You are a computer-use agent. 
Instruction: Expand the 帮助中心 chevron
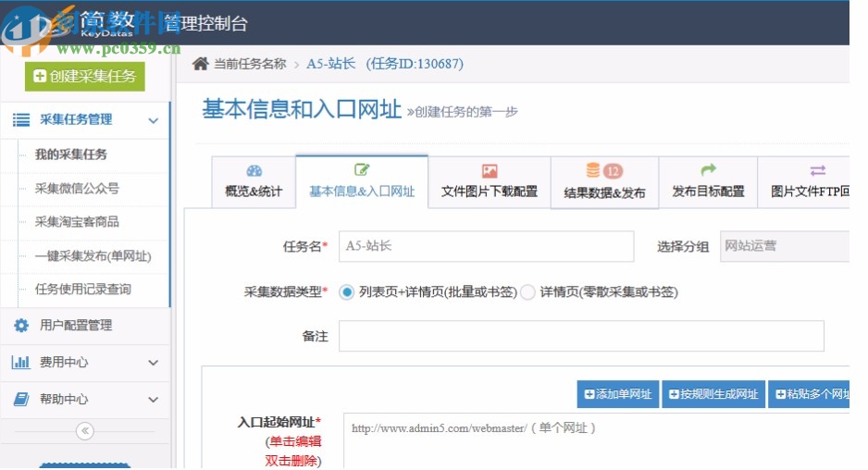click(154, 399)
